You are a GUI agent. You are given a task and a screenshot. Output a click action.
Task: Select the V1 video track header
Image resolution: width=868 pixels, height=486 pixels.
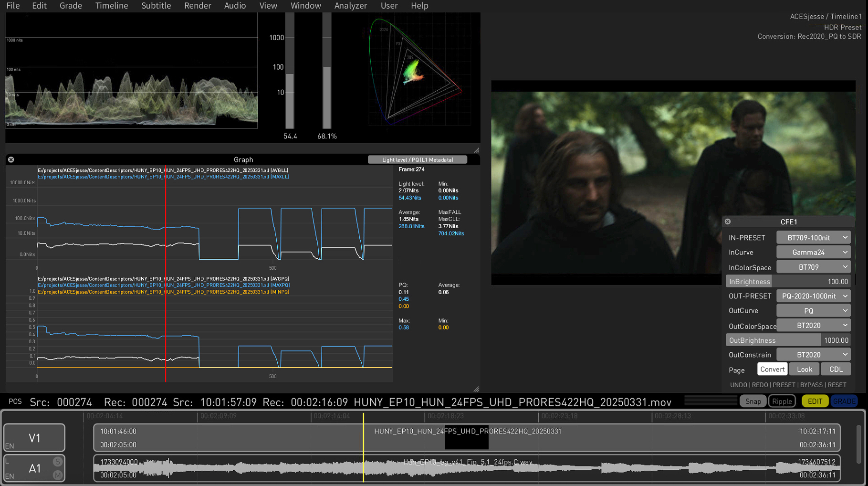click(x=34, y=438)
